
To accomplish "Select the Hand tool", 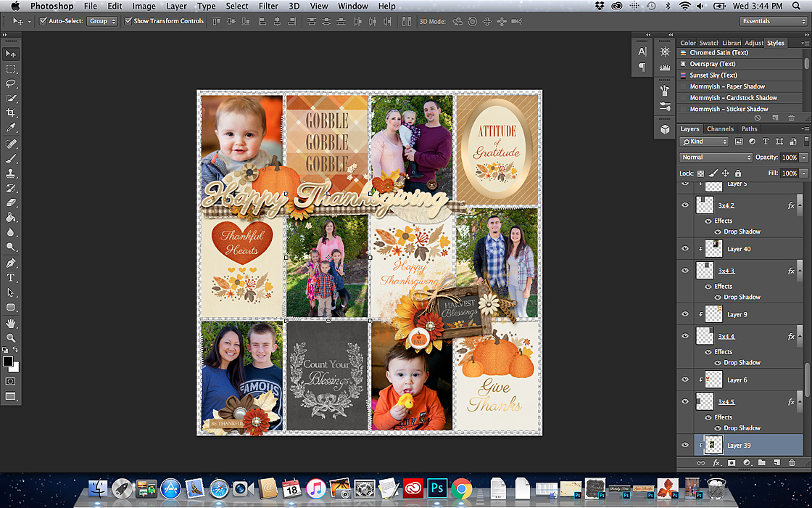I will pos(10,323).
